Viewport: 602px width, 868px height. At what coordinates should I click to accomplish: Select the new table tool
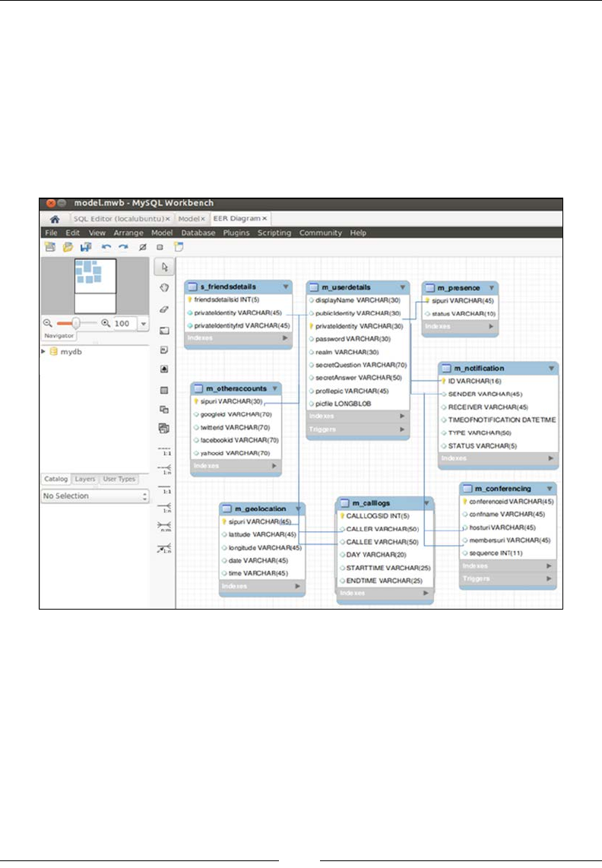pos(164,390)
